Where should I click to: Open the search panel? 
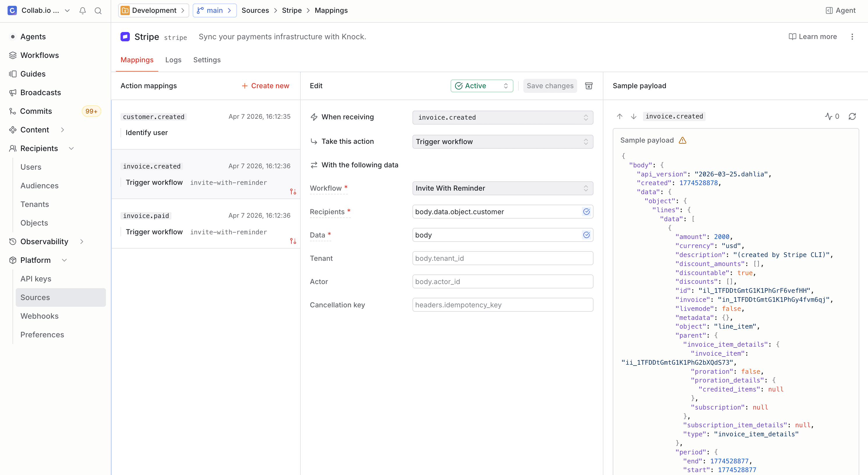point(98,10)
